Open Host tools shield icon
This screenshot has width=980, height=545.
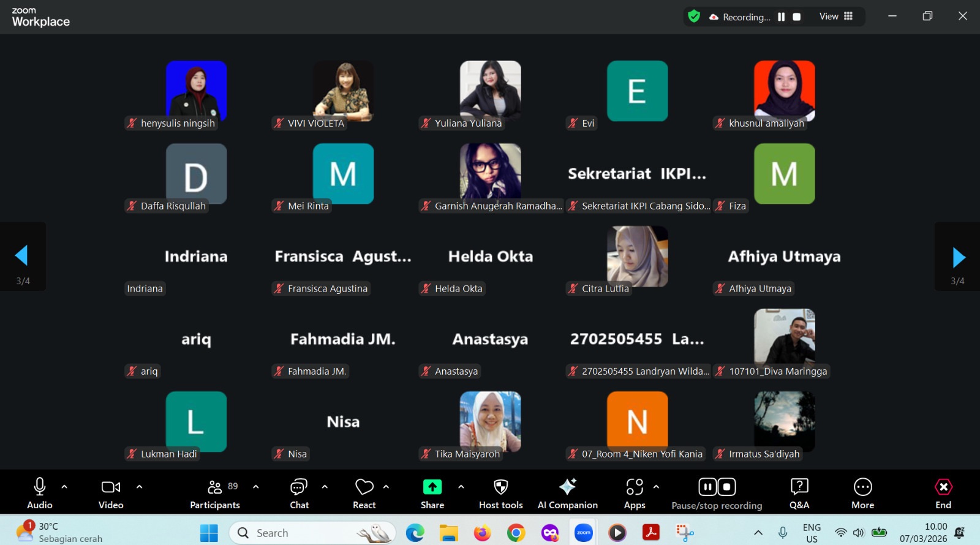coord(500,487)
